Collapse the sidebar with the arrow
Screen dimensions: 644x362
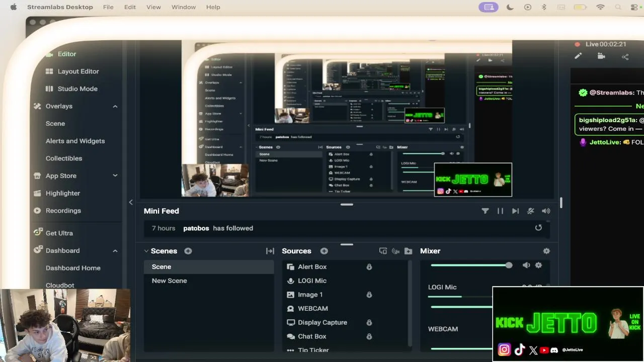click(x=131, y=202)
